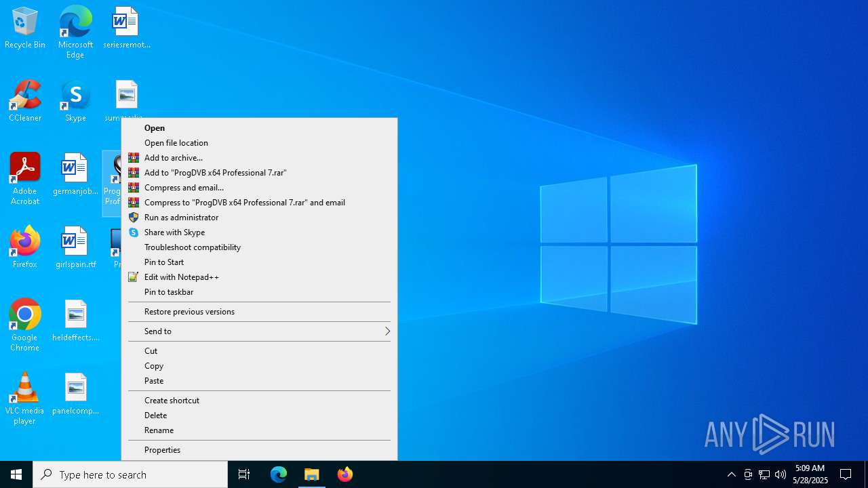Select the Google Chrome desktop shortcut
The width and height of the screenshot is (868, 488).
[25, 325]
